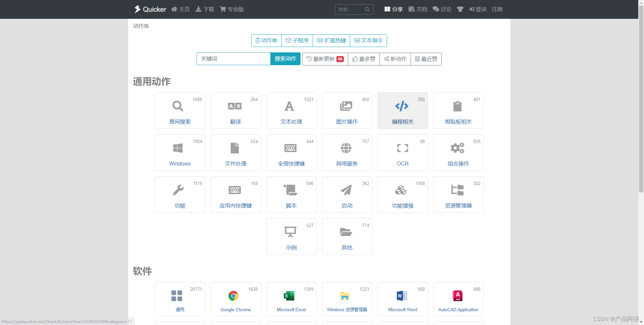Switch to the 扩展热键 tab
The image size is (644, 325).
pyautogui.click(x=331, y=40)
